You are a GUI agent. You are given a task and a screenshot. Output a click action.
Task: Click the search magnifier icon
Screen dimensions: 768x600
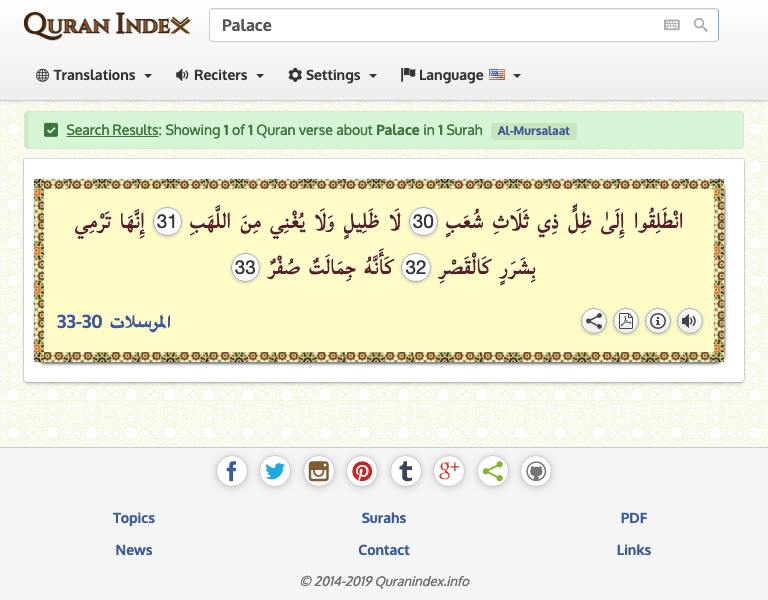click(701, 25)
